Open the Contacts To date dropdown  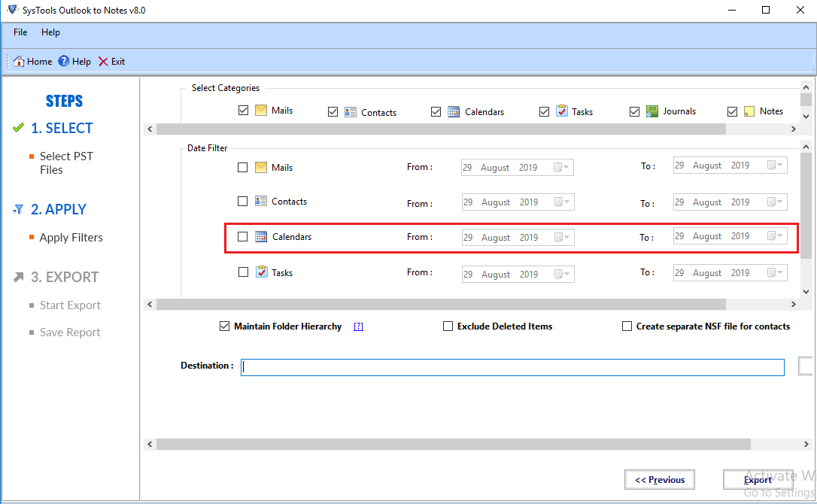pyautogui.click(x=776, y=202)
